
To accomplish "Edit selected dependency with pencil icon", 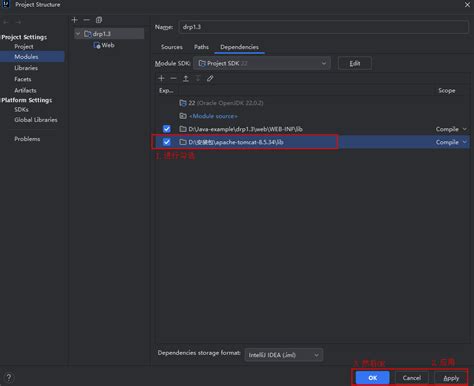I will [210, 78].
